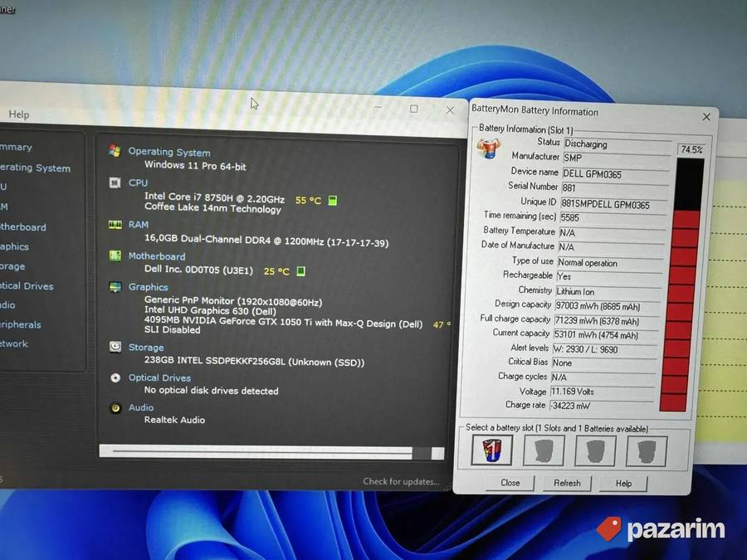Click Design capacity value 97003 mWh
Screen dimensions: 747x560
pos(608,306)
